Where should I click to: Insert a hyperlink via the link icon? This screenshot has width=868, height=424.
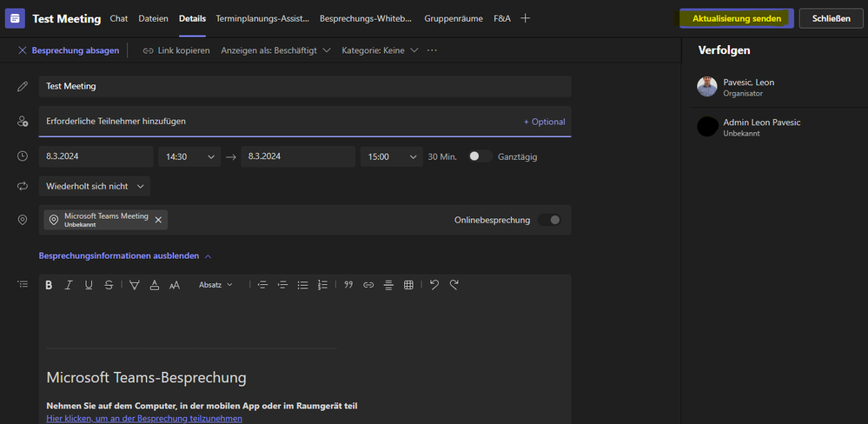[x=368, y=284]
